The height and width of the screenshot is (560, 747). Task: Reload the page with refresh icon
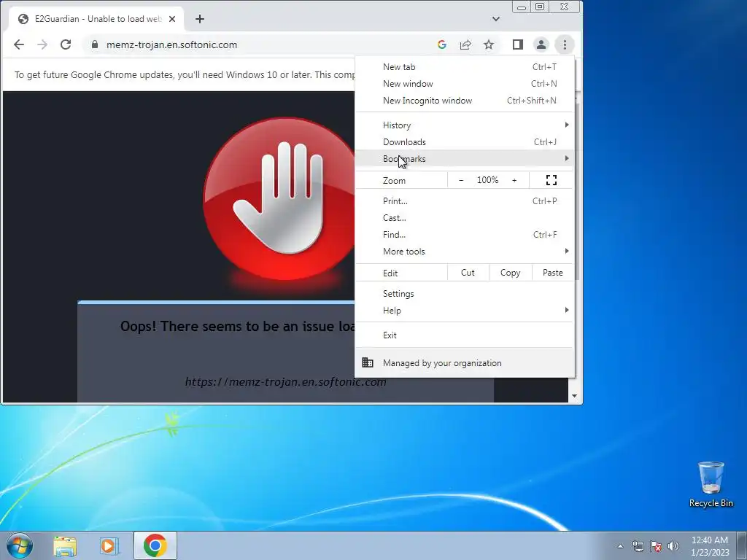(66, 44)
